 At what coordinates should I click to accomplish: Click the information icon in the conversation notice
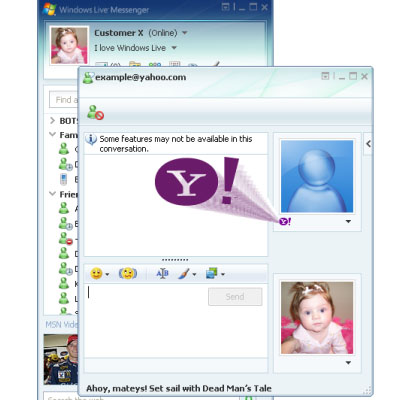pyautogui.click(x=91, y=139)
